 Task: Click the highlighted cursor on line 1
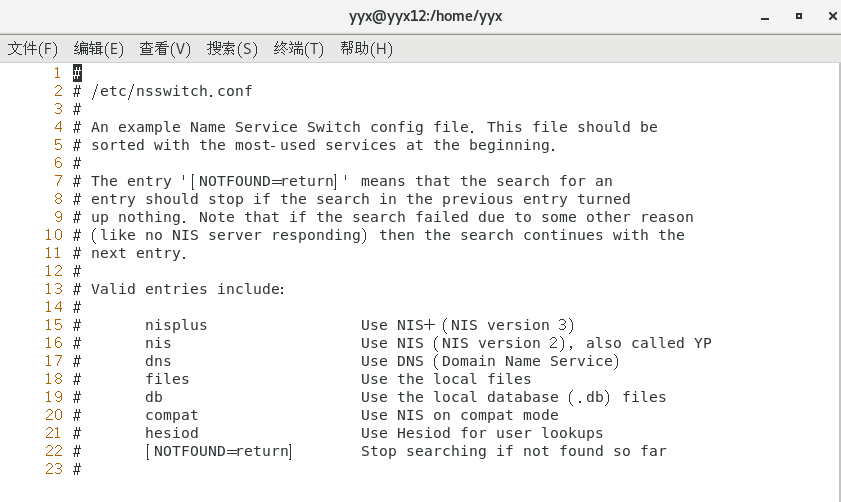coord(77,73)
